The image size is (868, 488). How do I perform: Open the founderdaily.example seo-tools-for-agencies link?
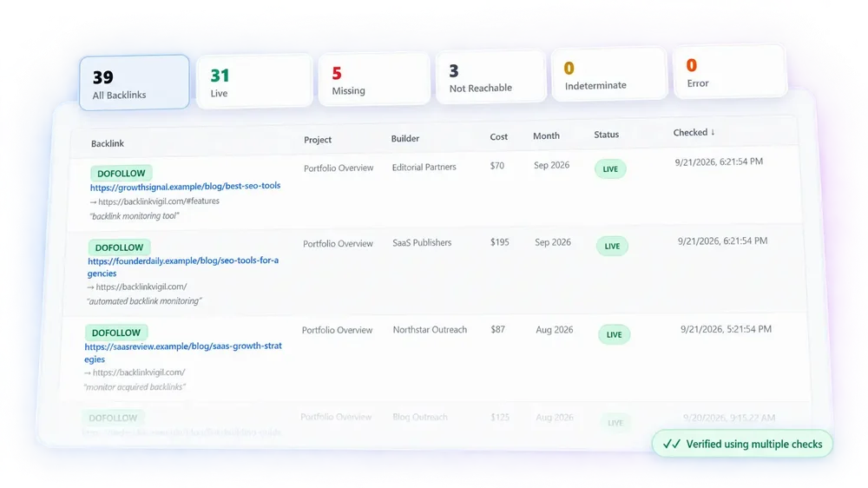tap(182, 267)
